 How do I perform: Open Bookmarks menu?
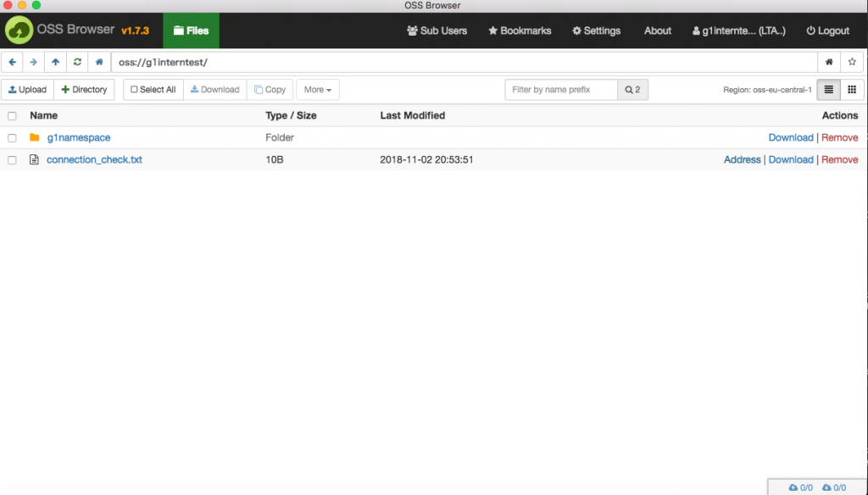[x=520, y=31]
